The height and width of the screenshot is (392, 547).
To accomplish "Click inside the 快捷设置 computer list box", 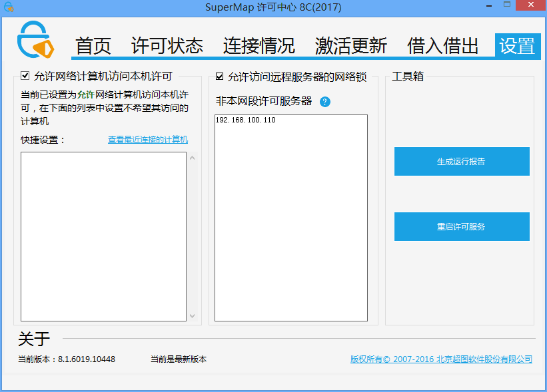I will (104, 236).
